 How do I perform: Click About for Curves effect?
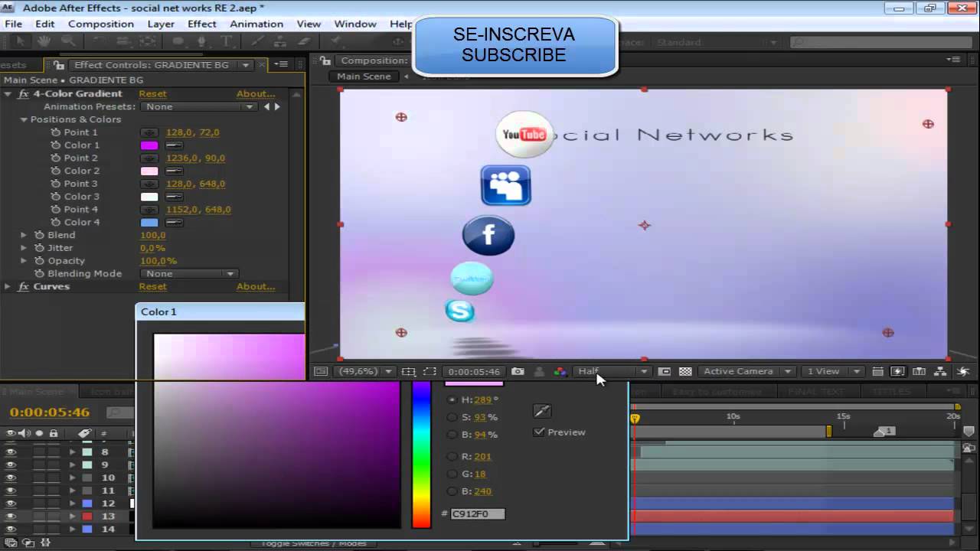tap(255, 286)
